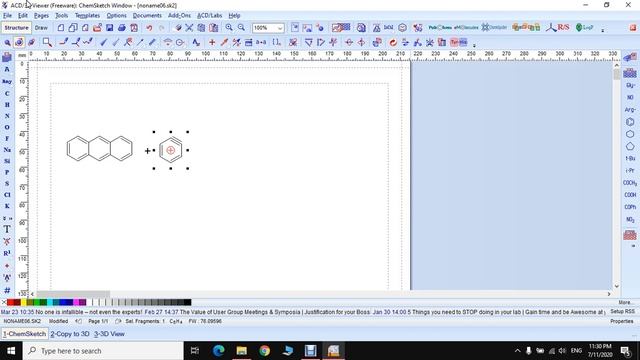Insert t-Bu group from right panel
Image resolution: width=640 pixels, height=360 pixels.
tap(630, 158)
